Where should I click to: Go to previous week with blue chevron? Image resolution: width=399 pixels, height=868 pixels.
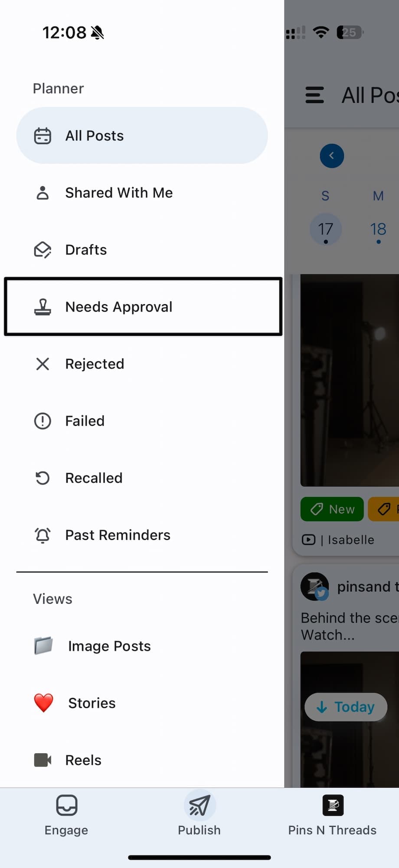coord(332,156)
